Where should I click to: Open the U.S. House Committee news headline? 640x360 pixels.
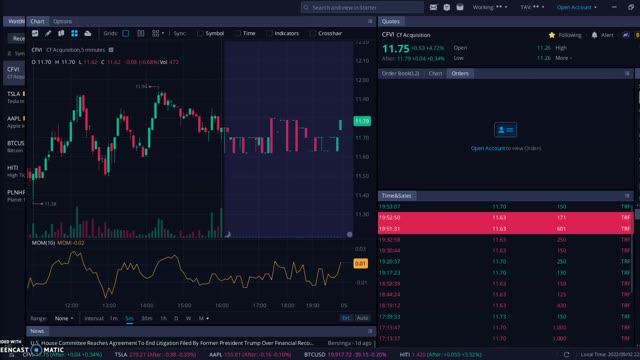pyautogui.click(x=172, y=343)
